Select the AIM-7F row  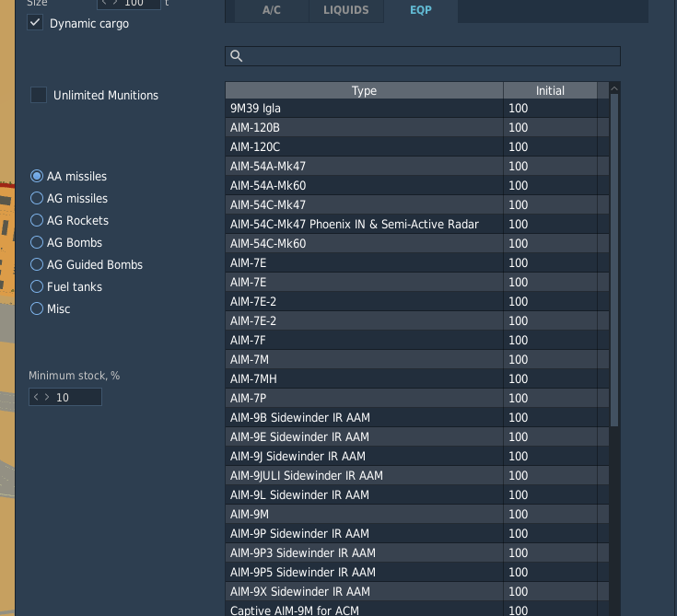coord(417,340)
